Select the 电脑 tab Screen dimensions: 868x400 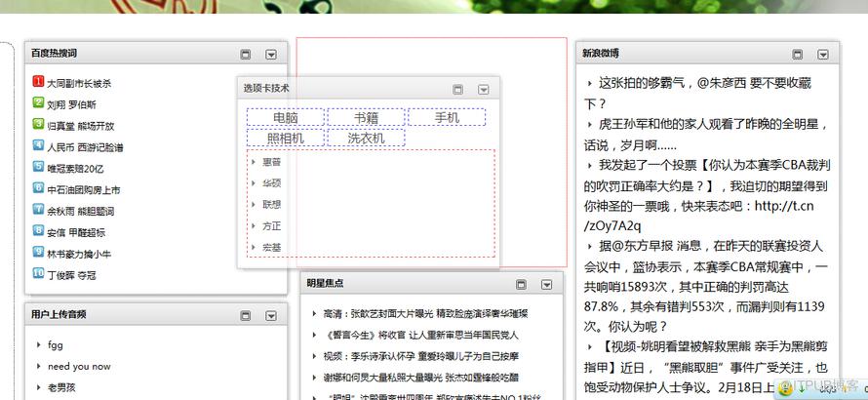pos(286,117)
